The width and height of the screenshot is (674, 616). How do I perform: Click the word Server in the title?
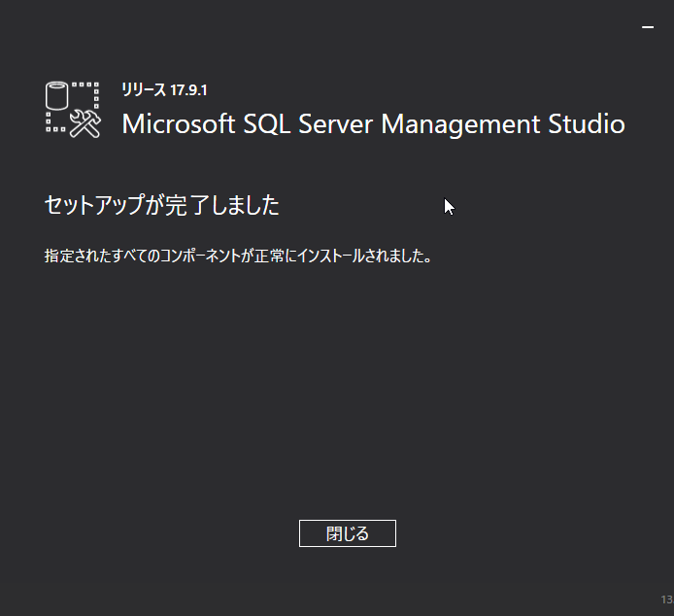336,124
